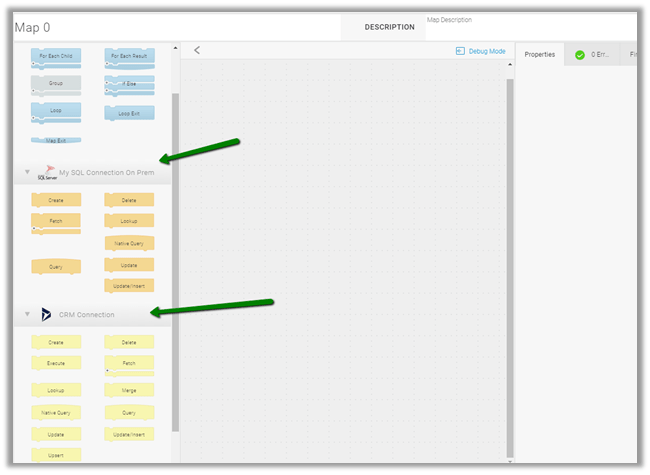
Task: Choose the CRM Upsert block
Action: 56,455
